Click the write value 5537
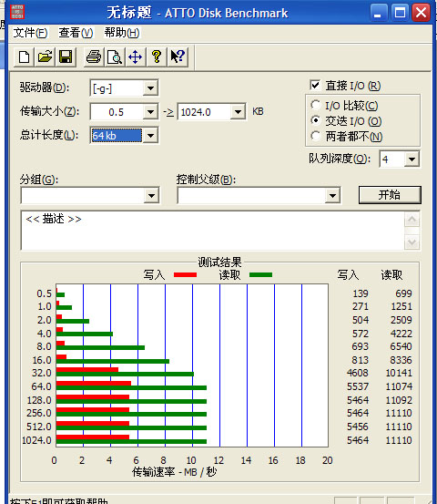This screenshot has height=504, width=437. (x=358, y=386)
